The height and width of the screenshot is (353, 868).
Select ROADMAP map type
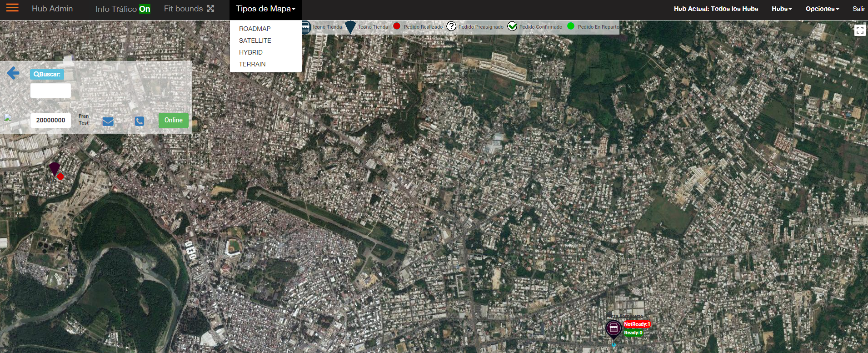(x=255, y=29)
